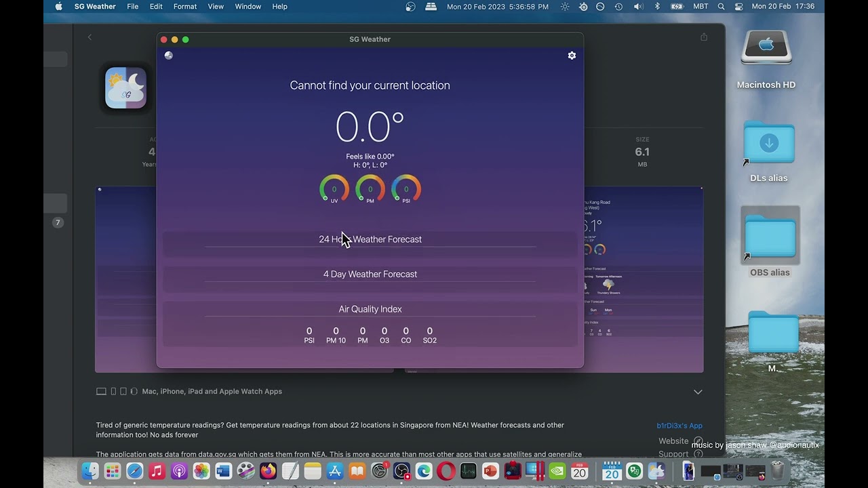This screenshot has height=488, width=868.
Task: Open Control Center in menu bar
Action: tap(738, 6)
